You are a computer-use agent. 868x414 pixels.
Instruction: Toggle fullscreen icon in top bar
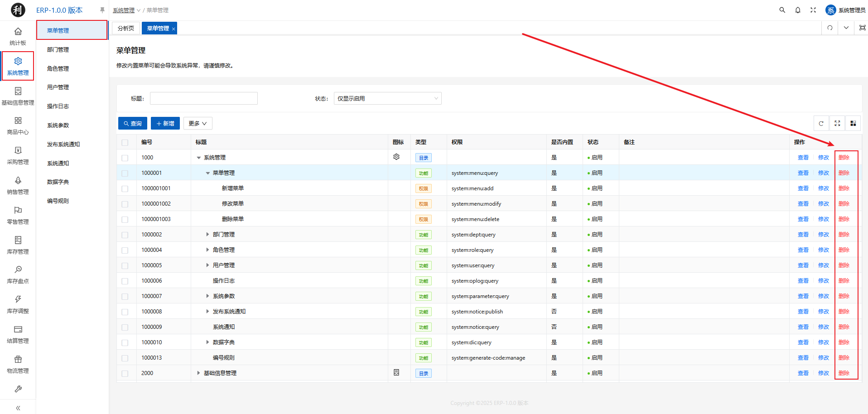pos(813,10)
